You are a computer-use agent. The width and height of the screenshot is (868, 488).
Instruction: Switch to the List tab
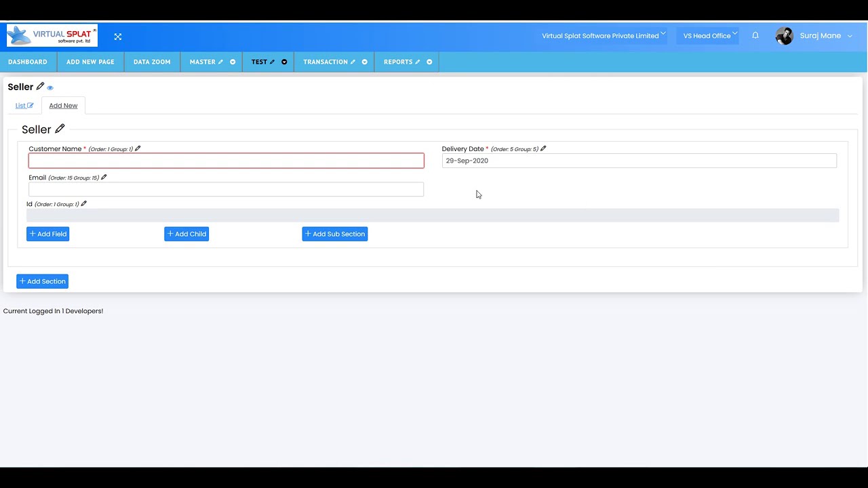point(20,106)
